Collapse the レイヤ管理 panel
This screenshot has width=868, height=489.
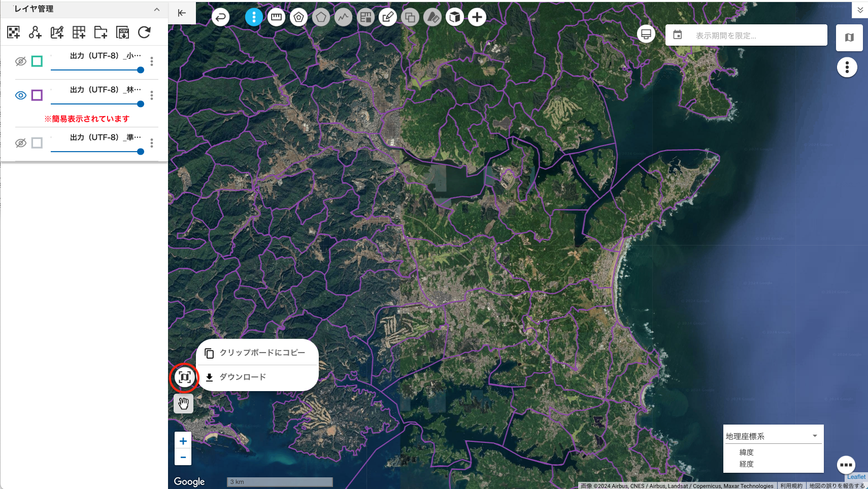156,9
